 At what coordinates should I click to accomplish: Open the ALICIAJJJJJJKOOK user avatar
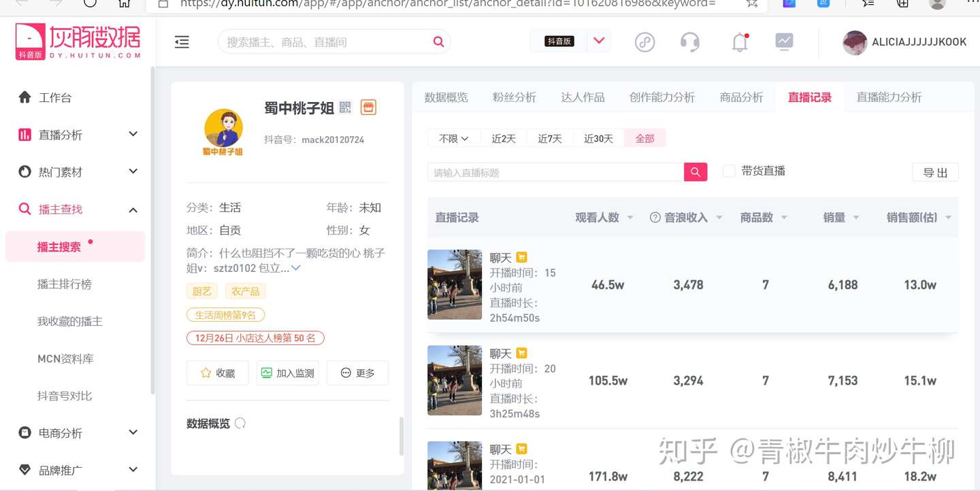855,42
